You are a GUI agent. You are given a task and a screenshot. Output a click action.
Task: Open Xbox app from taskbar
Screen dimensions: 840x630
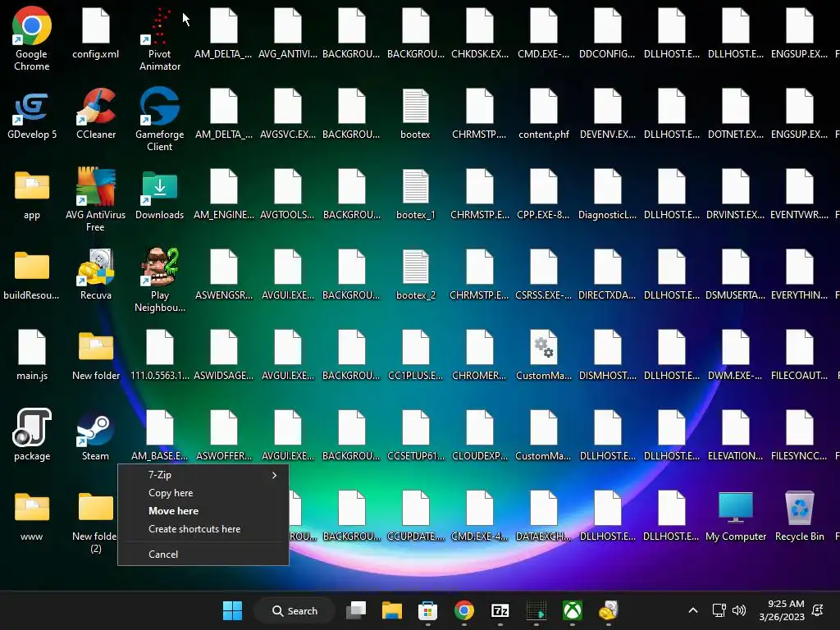(572, 610)
